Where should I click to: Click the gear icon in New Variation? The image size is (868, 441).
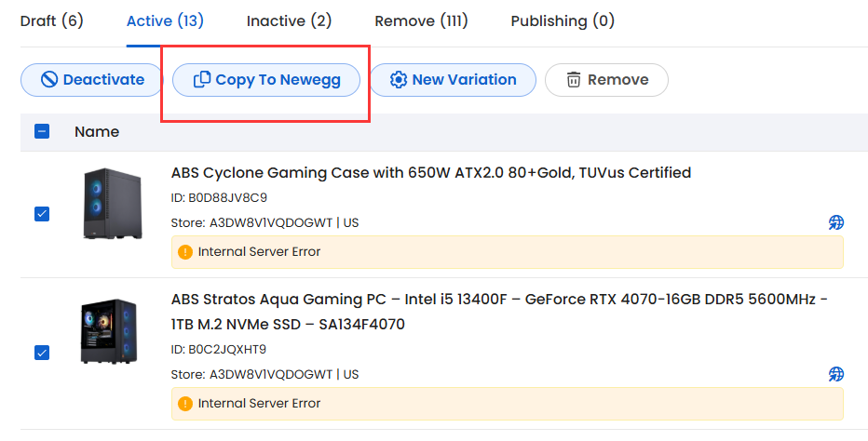[x=399, y=80]
